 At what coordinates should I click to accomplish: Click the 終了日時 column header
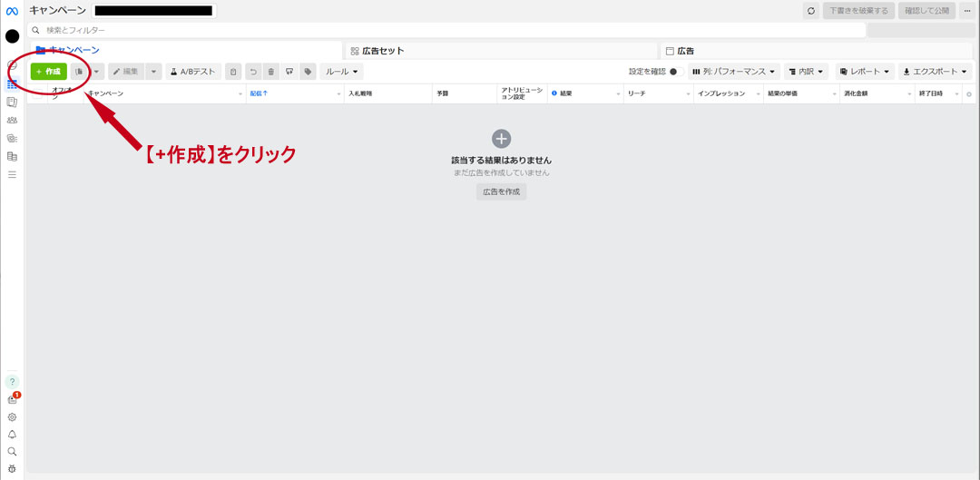pos(938,93)
